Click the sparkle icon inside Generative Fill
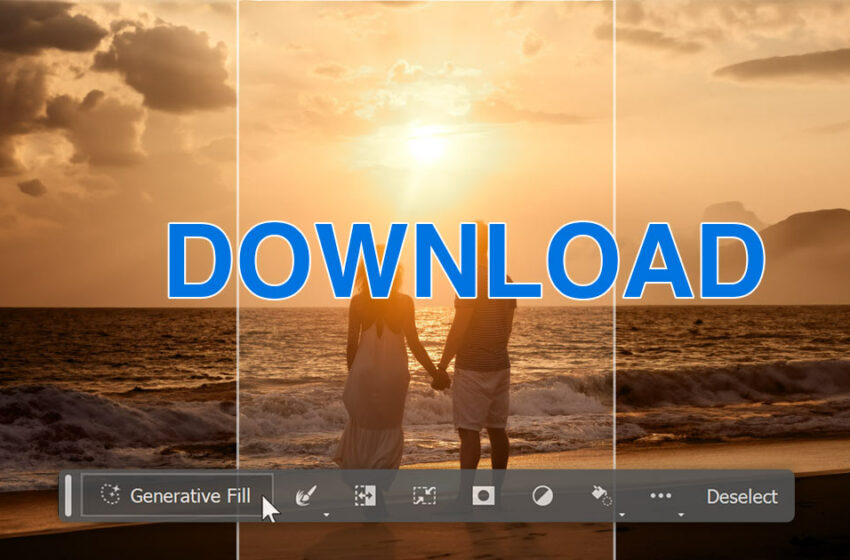This screenshot has width=850, height=560. [110, 495]
